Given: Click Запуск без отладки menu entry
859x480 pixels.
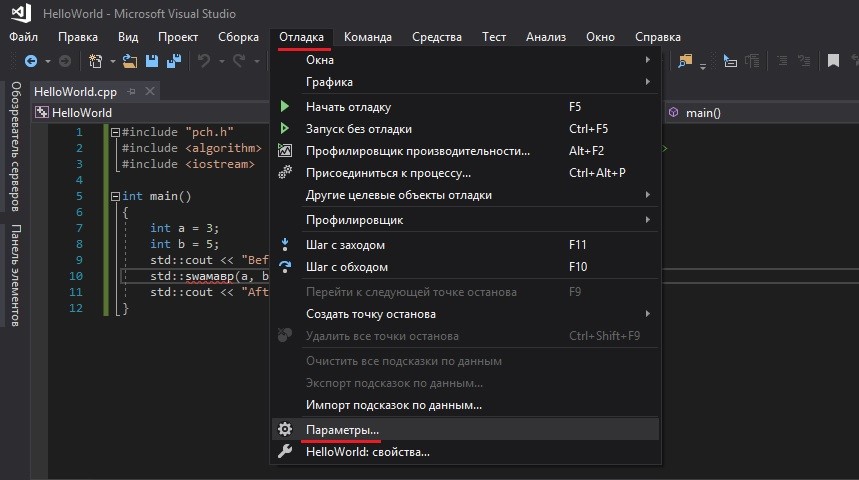Looking at the screenshot, I should (x=358, y=129).
